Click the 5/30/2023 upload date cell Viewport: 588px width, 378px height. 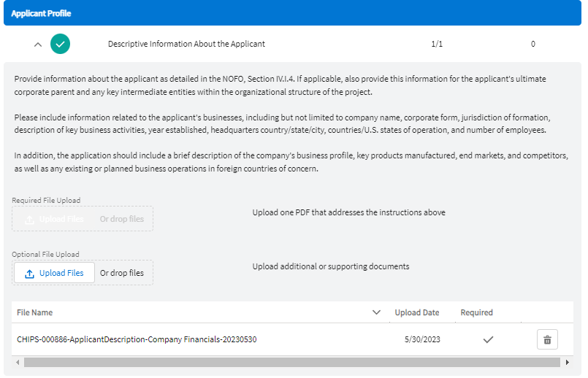(x=422, y=339)
